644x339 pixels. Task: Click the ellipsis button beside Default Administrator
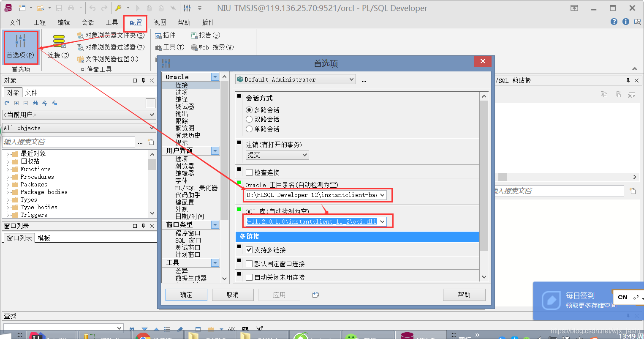(364, 80)
